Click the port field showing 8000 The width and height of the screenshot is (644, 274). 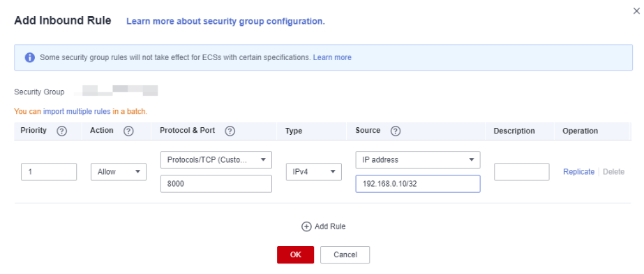click(x=216, y=184)
